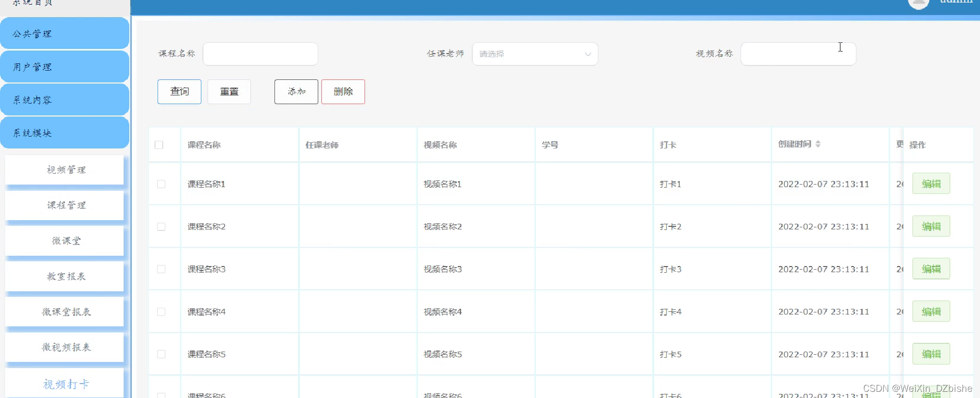The image size is (980, 398).
Task: Click the 添加 add button
Action: pyautogui.click(x=296, y=92)
